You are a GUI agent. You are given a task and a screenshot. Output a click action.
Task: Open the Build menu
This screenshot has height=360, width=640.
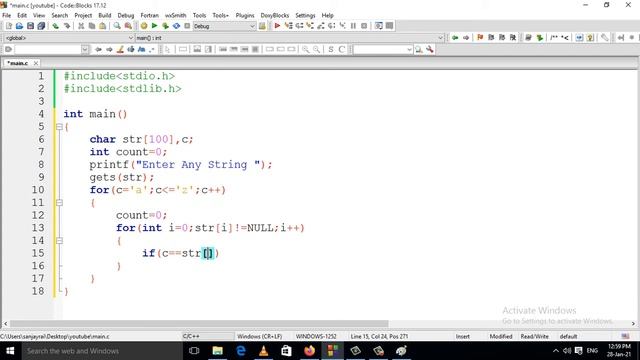click(105, 15)
